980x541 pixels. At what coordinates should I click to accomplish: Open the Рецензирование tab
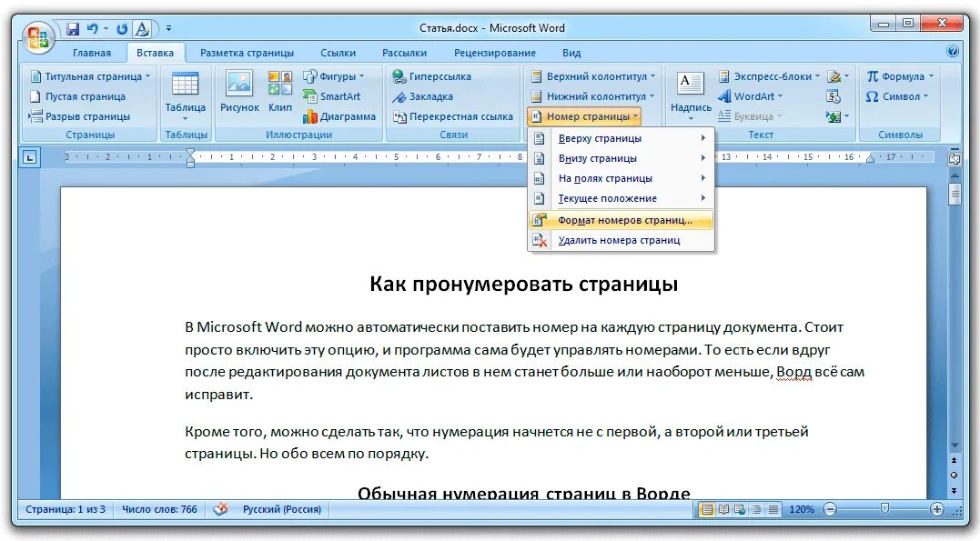(x=495, y=53)
